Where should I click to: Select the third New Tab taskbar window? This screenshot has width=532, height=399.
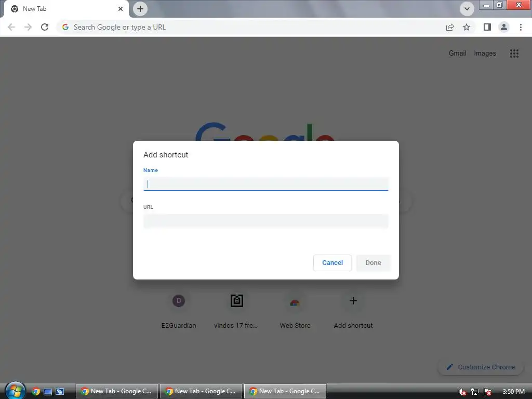(x=285, y=391)
